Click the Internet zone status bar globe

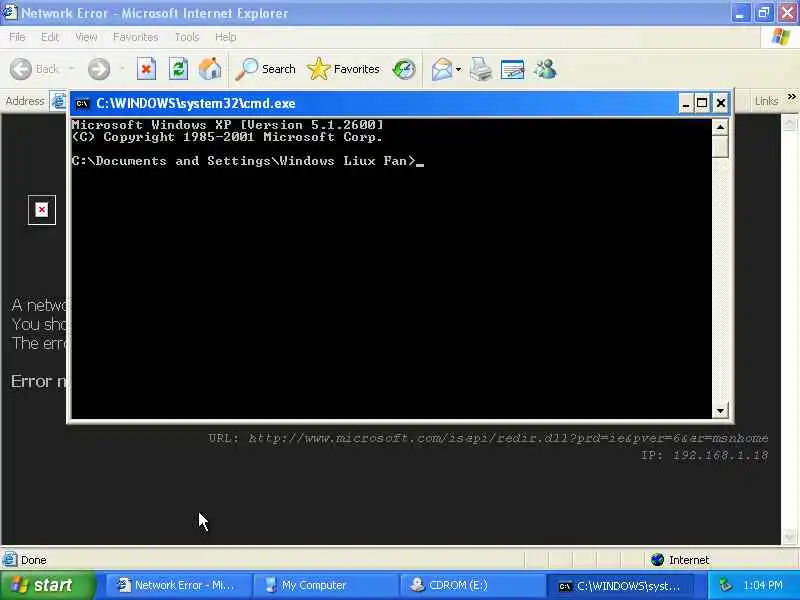click(x=657, y=560)
